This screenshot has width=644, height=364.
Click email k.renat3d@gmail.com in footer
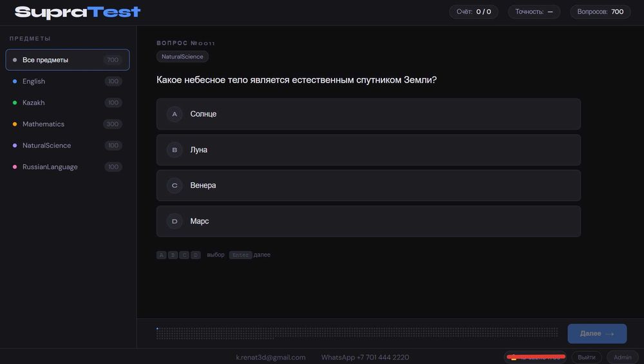click(270, 358)
